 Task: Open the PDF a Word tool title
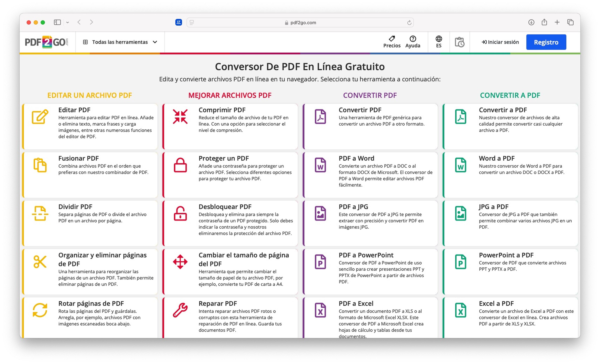click(x=356, y=158)
